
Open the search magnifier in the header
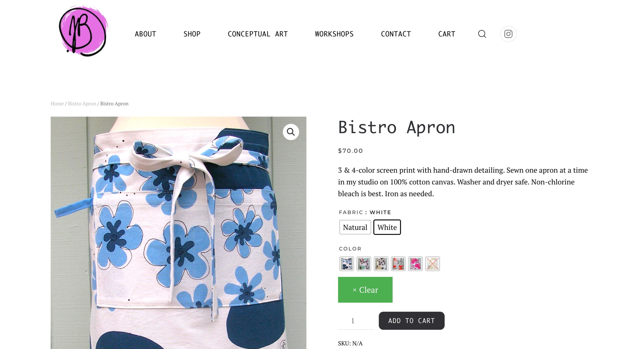(482, 34)
